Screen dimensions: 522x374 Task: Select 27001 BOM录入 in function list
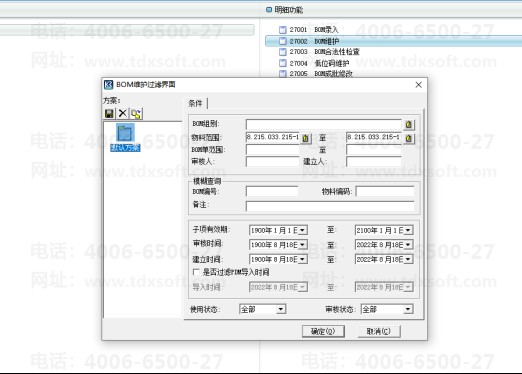314,30
